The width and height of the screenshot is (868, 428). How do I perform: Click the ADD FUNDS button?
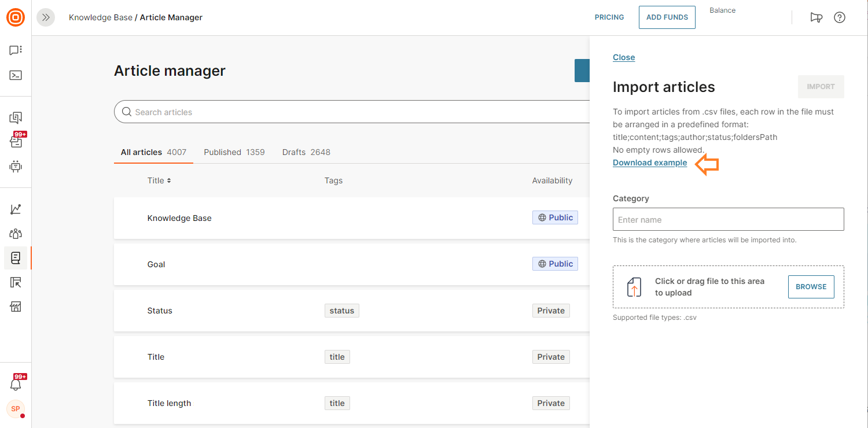coord(667,17)
